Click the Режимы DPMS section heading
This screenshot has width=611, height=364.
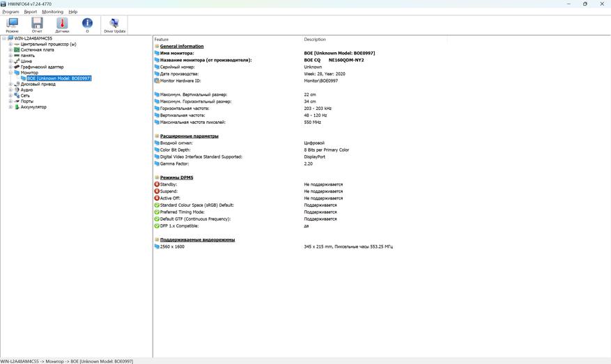(x=176, y=177)
